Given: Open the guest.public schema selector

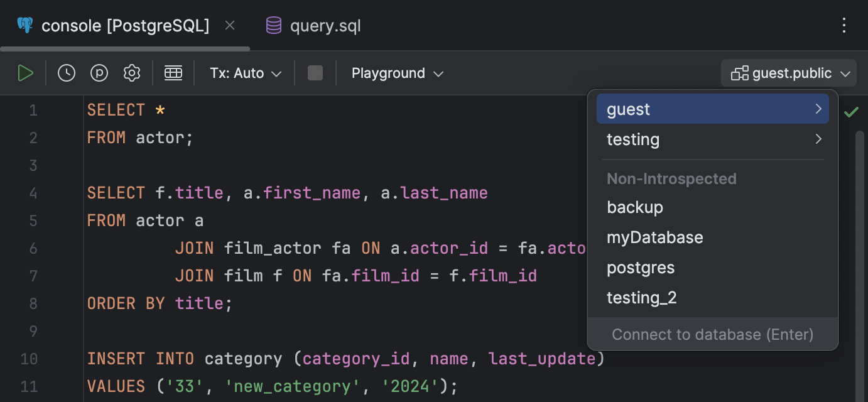Looking at the screenshot, I should pyautogui.click(x=788, y=73).
